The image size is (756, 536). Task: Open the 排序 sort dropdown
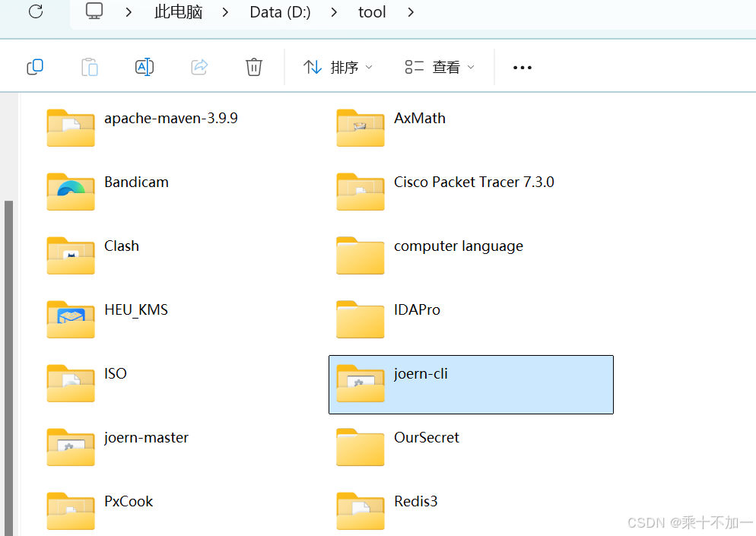(338, 67)
